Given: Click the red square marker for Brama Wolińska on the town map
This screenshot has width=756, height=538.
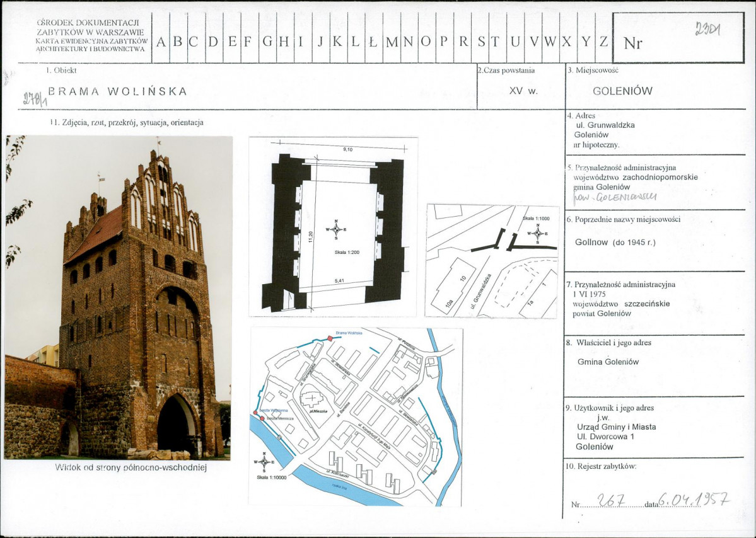Looking at the screenshot, I should click(330, 338).
